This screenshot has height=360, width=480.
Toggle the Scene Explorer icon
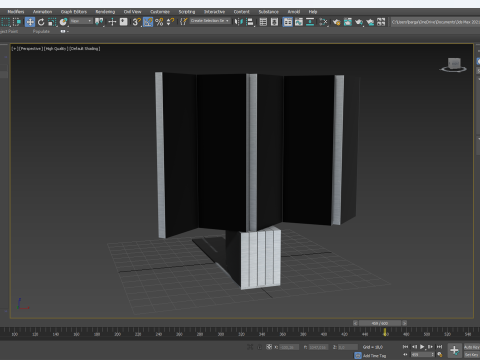tap(263, 22)
